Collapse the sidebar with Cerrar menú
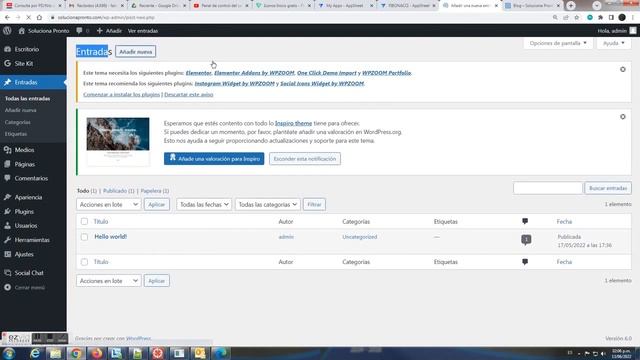 (x=24, y=287)
